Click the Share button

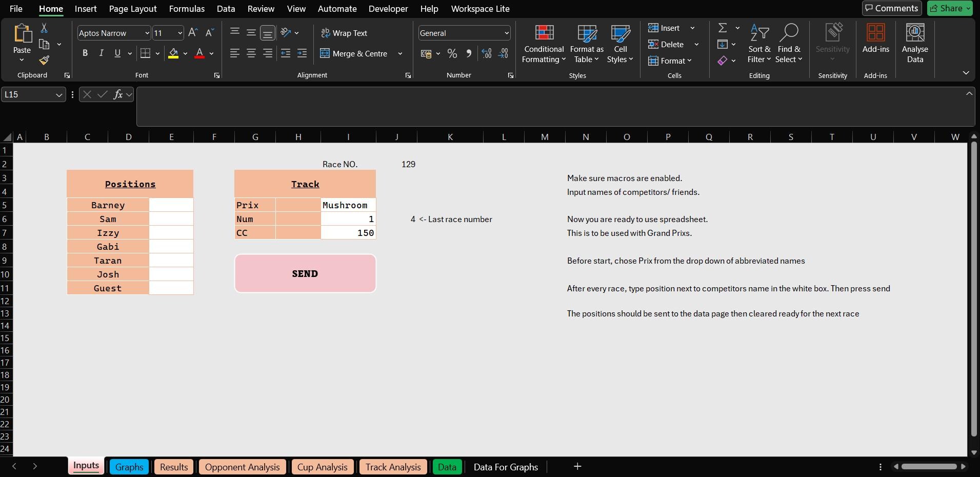pos(949,8)
